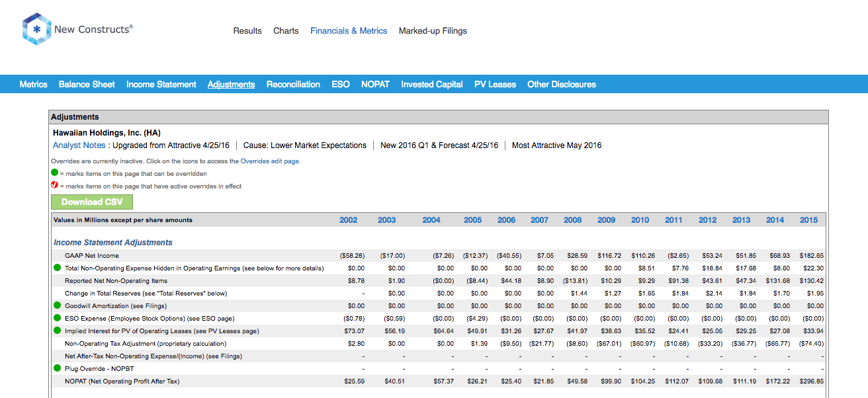Switch to the Other Disclosures tab
868x398 pixels.
click(x=562, y=85)
